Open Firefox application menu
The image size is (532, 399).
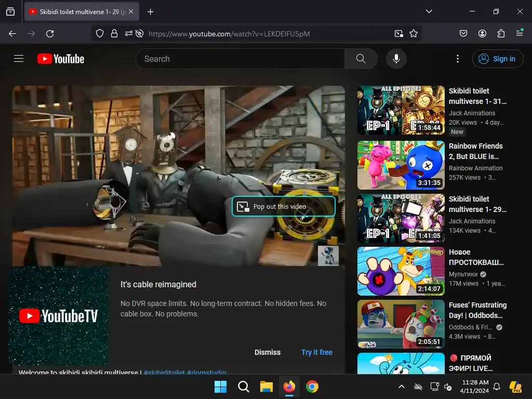pos(520,33)
